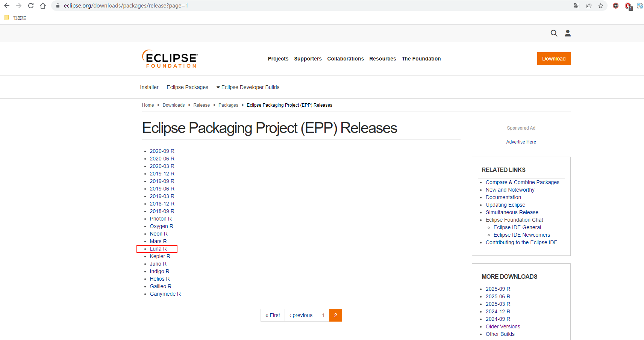Image resolution: width=644 pixels, height=340 pixels.
Task: Open Contributing to the Eclipse IDE link
Action: point(521,242)
